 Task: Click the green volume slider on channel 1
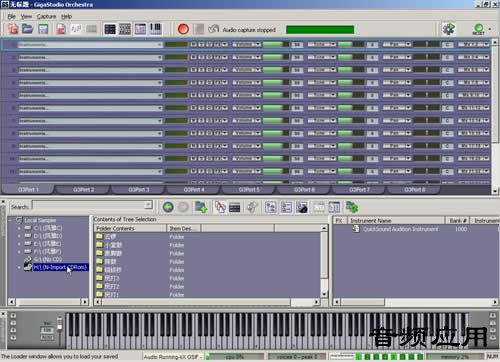coord(276,44)
